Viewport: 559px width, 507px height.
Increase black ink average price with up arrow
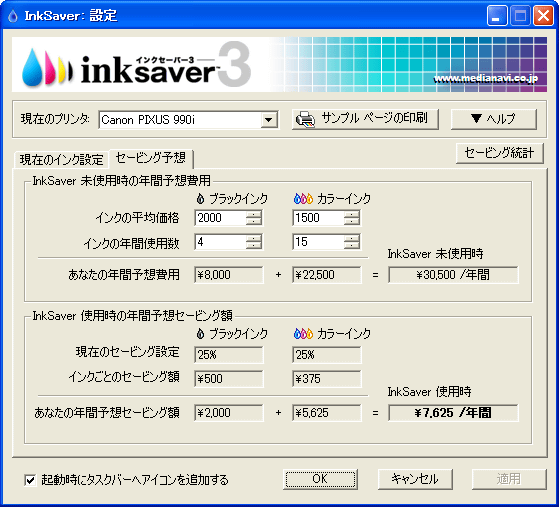(x=254, y=214)
